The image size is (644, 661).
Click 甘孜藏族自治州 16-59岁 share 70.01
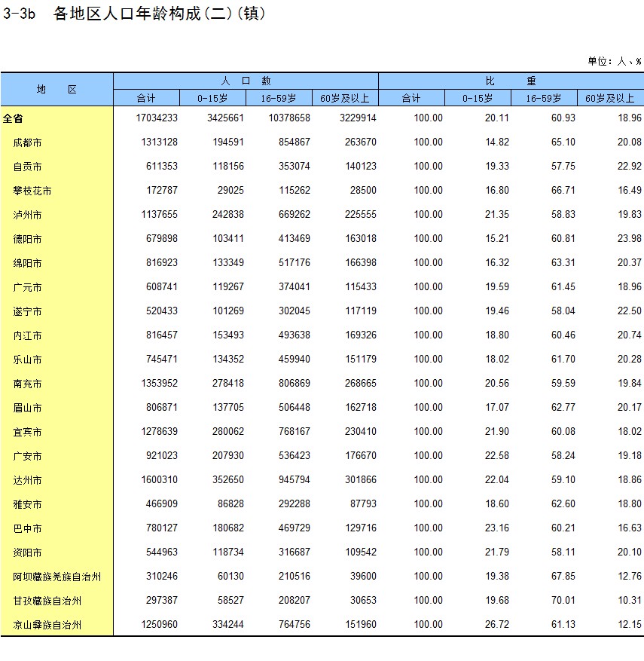563,600
